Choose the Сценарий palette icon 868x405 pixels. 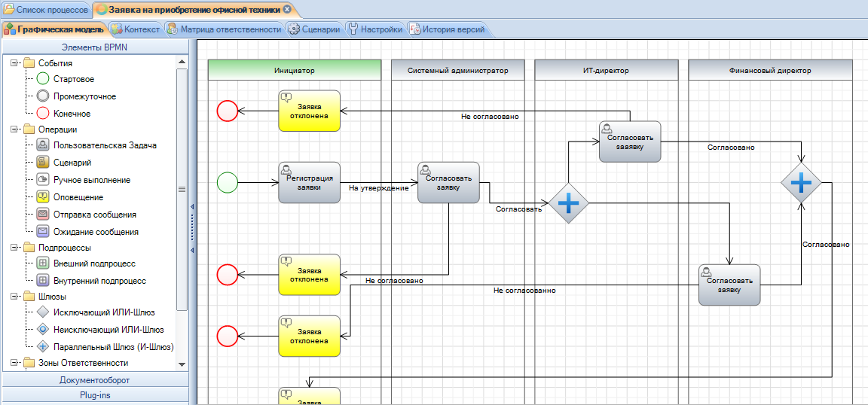(x=43, y=163)
